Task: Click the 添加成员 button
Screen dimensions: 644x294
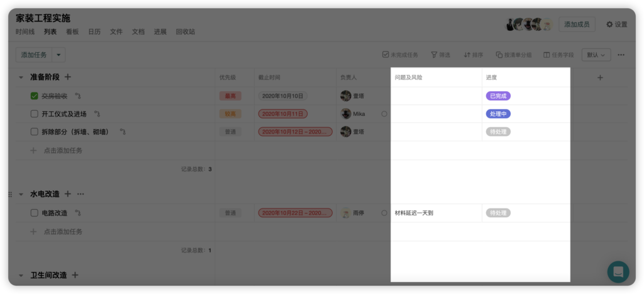Action: (577, 25)
